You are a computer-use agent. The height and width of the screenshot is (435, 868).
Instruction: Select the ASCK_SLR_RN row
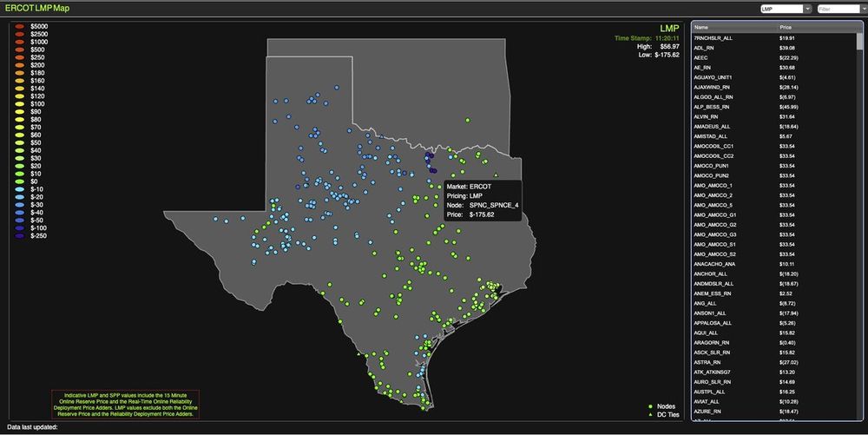click(774, 353)
